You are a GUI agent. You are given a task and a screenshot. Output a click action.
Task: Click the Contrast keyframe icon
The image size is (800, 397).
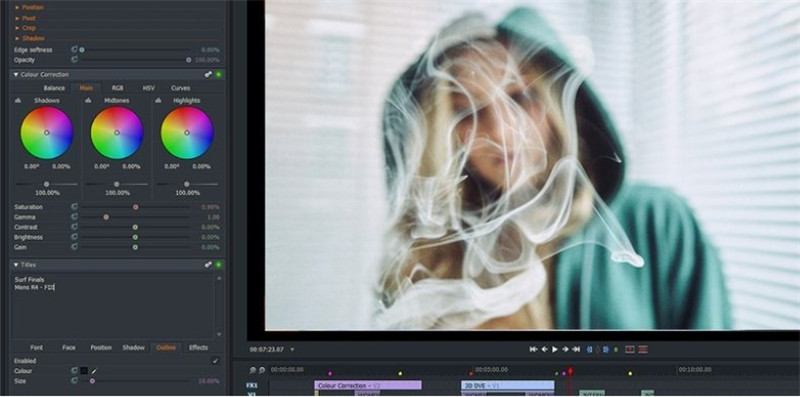click(x=74, y=227)
